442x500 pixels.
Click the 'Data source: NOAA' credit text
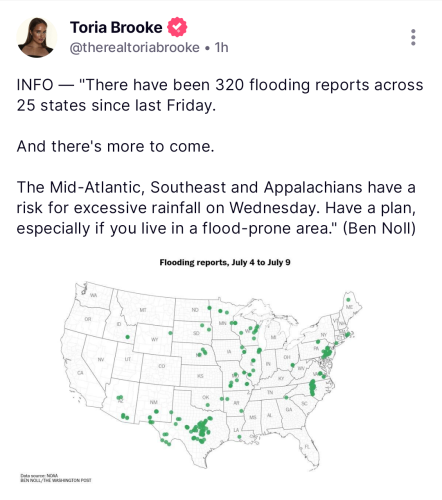pos(39,475)
